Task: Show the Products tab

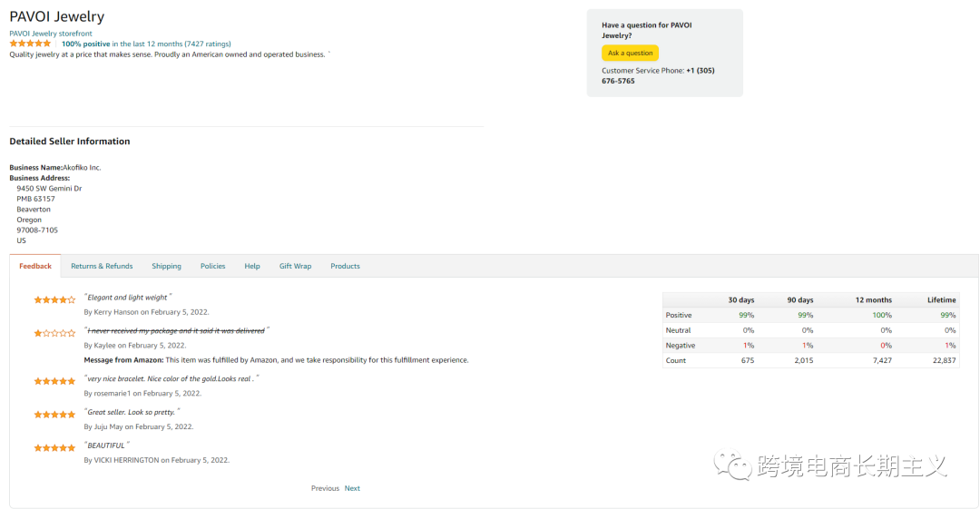Action: click(x=345, y=266)
